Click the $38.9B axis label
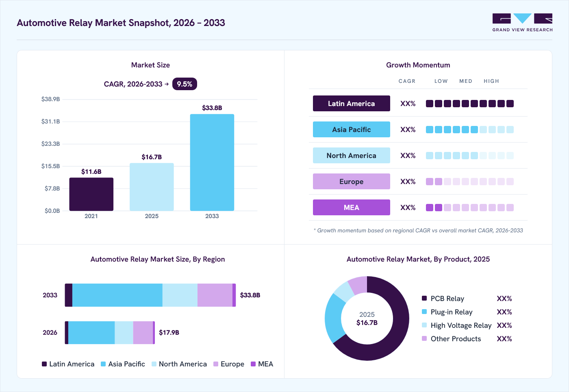569x392 pixels. click(51, 99)
